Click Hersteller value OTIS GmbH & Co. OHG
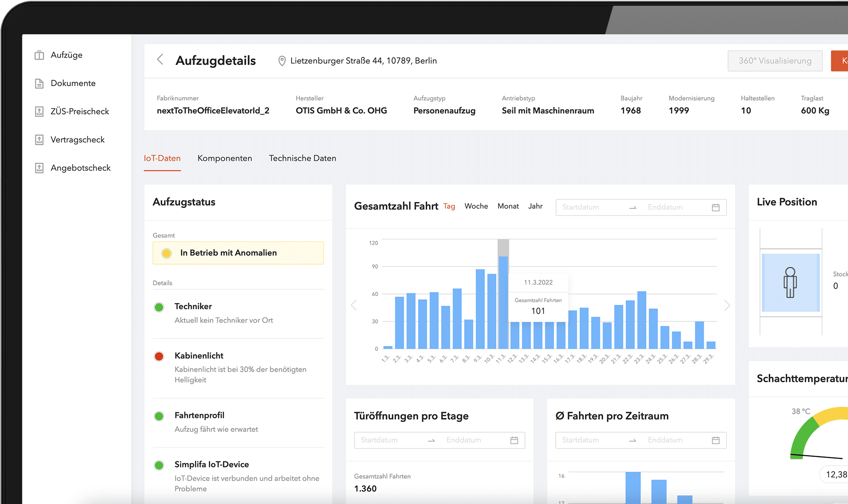The height and width of the screenshot is (504, 848). 341,111
